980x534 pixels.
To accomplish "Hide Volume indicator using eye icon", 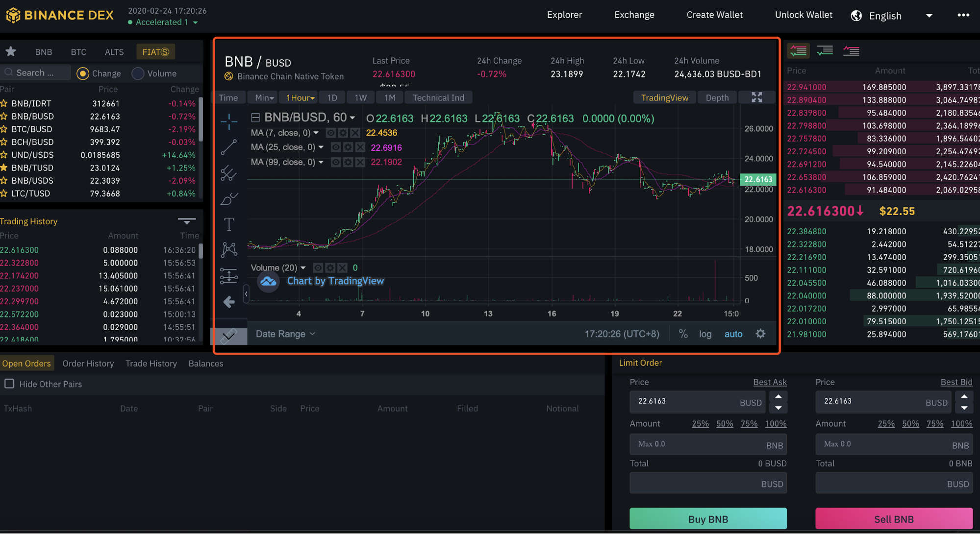I will click(x=318, y=267).
